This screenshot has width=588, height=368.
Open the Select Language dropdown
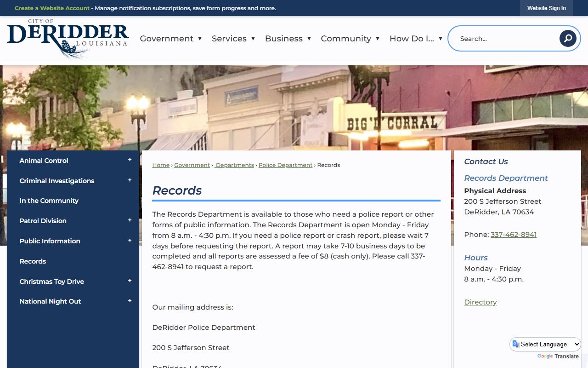545,344
